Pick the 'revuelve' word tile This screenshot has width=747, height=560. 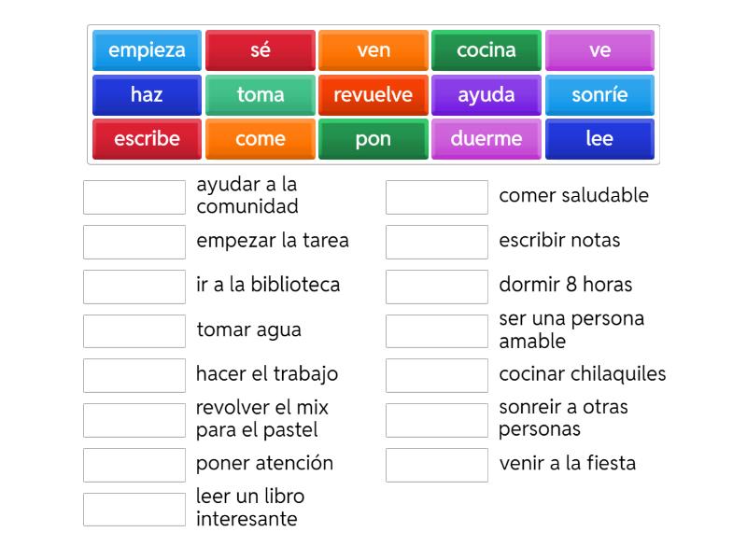click(373, 95)
